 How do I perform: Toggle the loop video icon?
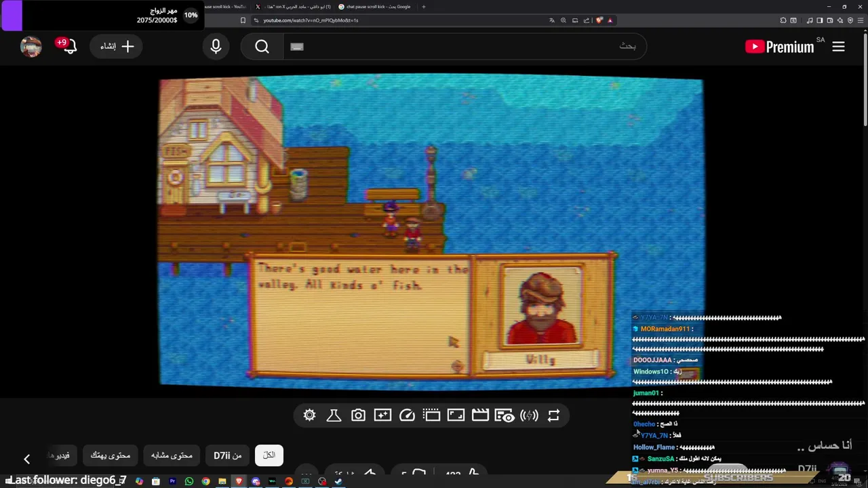(x=553, y=415)
